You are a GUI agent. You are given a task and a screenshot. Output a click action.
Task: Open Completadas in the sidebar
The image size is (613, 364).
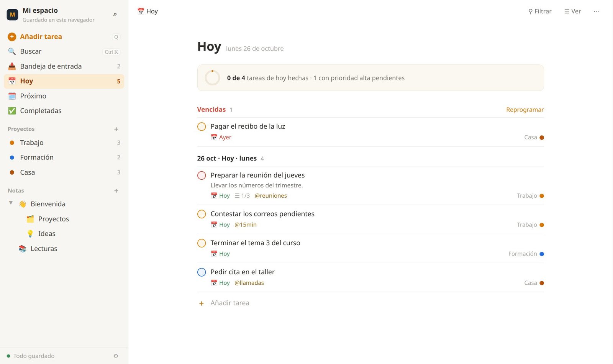point(64,111)
